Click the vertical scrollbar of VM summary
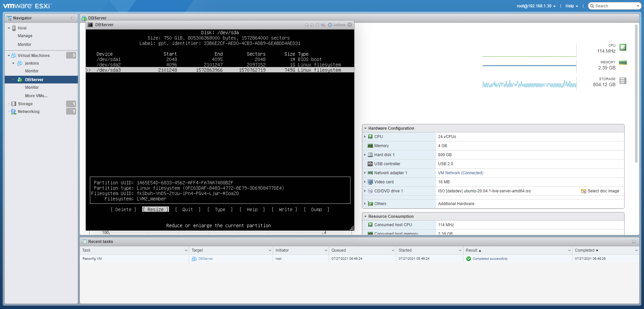Screen dimensions: 644x309 point(636,94)
